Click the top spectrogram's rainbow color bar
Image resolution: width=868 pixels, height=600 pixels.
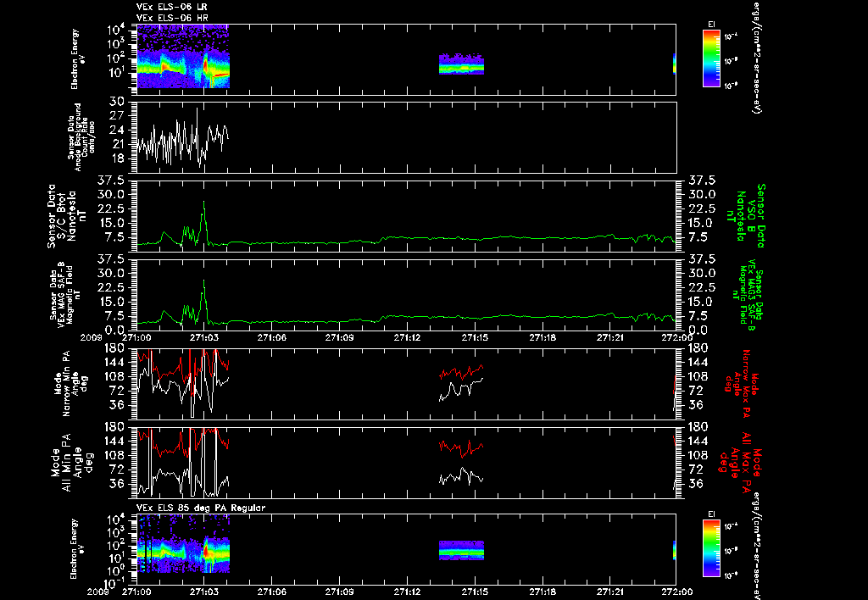pos(711,58)
